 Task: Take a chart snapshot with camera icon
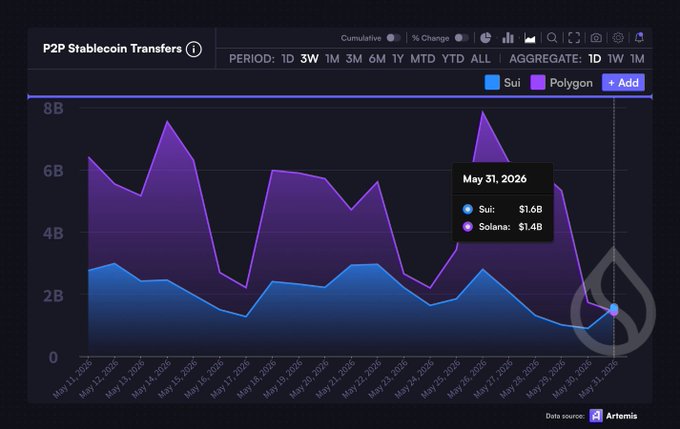596,38
